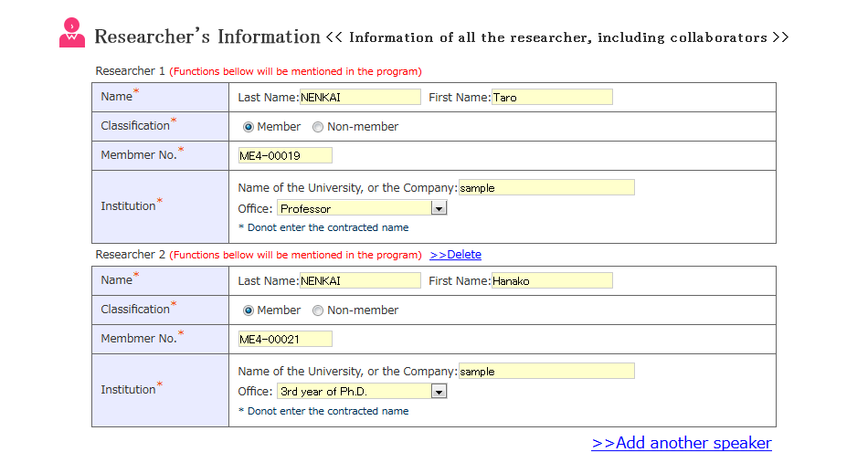Open Researcher 1 Office dropdown showing Professor
This screenshot has width=868, height=473.
(x=362, y=208)
